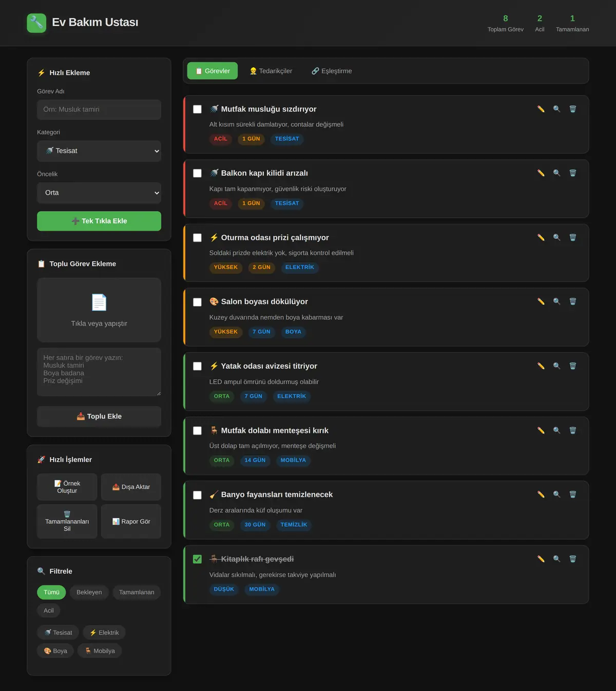Click the Dışa Aktar button
616x691 pixels.
point(131,487)
